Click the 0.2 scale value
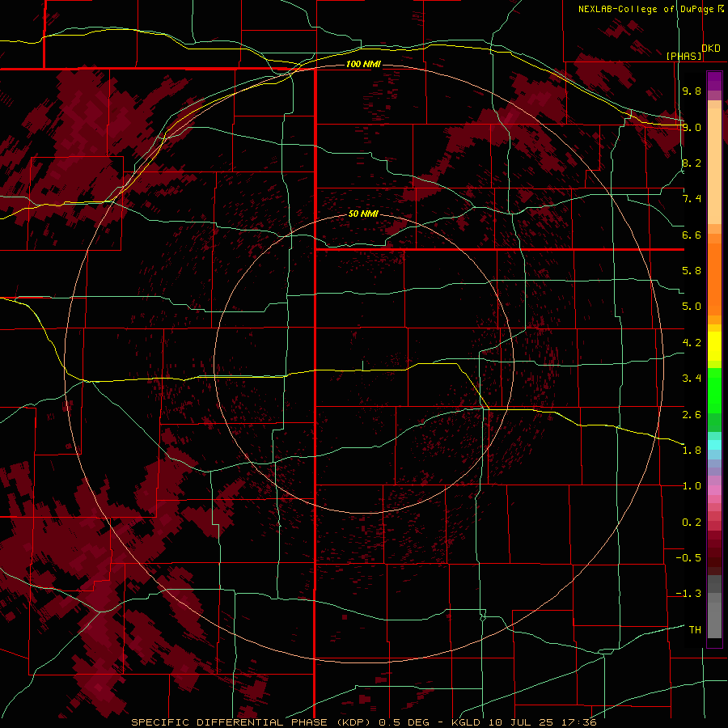728x728 pixels. pos(692,523)
